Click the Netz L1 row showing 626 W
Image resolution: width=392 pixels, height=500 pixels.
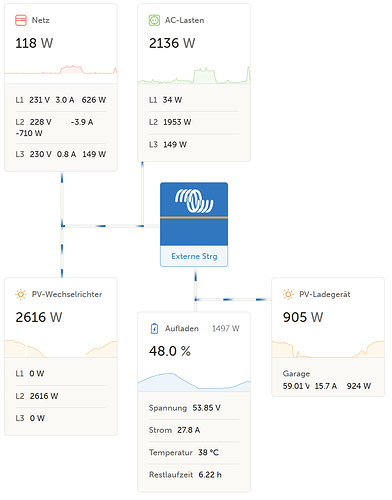click(61, 100)
